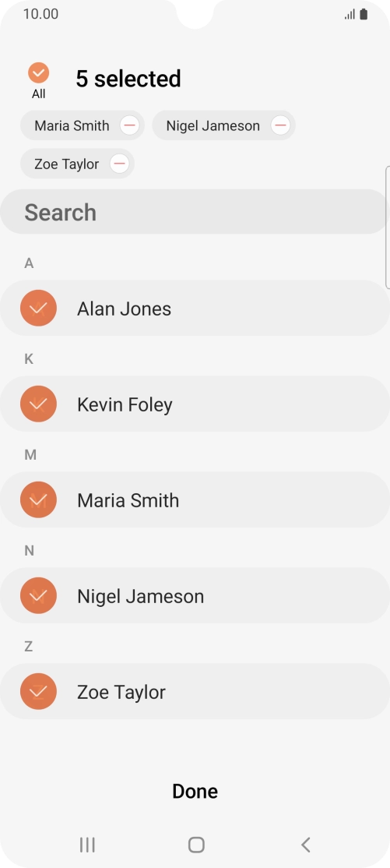
Task: Tap the battery status icon
Action: coord(364,14)
